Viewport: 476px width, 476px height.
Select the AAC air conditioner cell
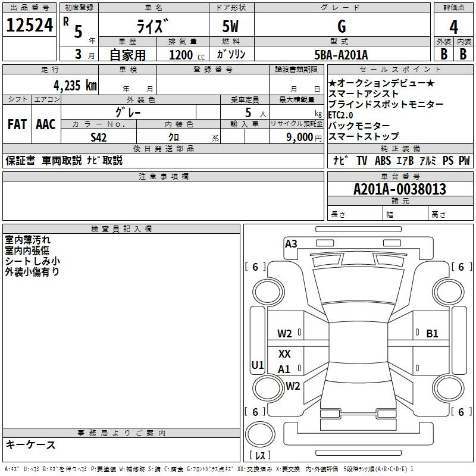click(x=46, y=124)
